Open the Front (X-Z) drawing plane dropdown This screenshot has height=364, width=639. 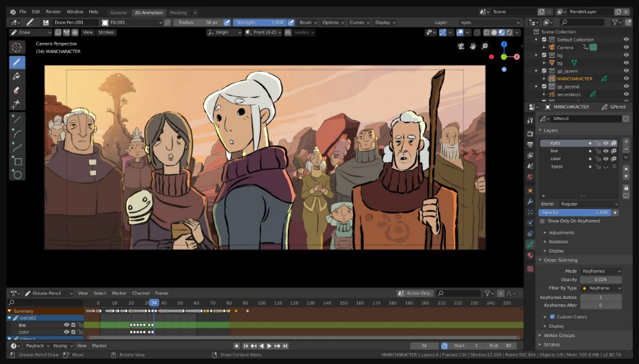click(263, 32)
